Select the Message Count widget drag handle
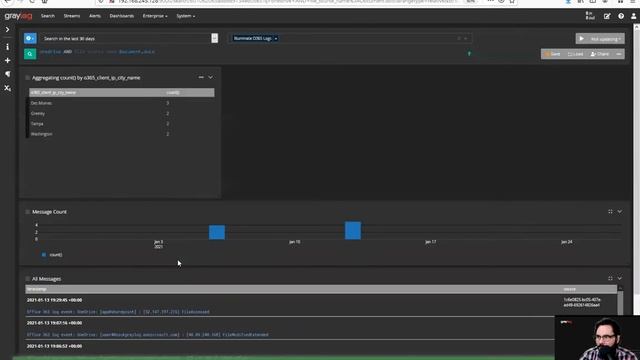Image resolution: width=640 pixels, height=360 pixels. 27,212
